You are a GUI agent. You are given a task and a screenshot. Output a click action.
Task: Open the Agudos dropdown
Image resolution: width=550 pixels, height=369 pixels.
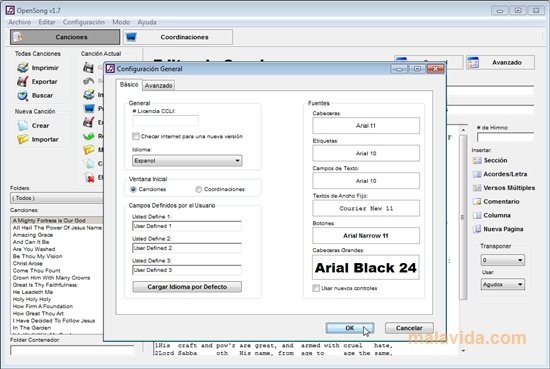503,284
